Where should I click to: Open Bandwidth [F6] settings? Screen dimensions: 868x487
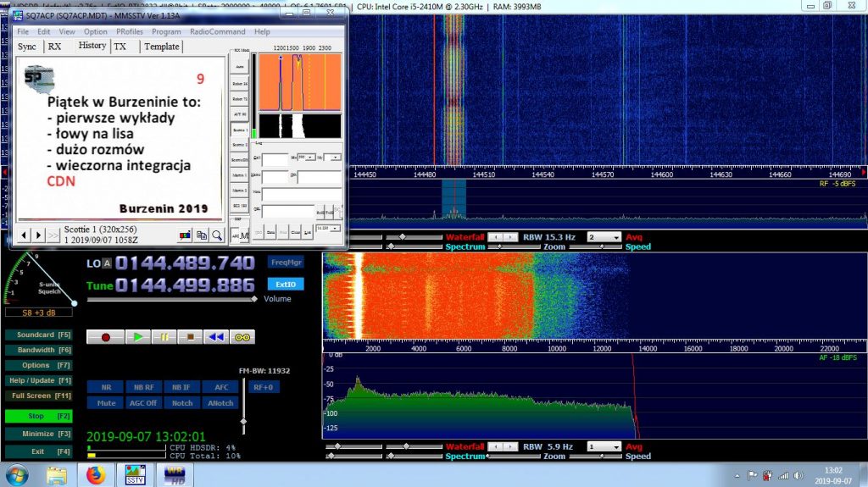[x=39, y=350]
